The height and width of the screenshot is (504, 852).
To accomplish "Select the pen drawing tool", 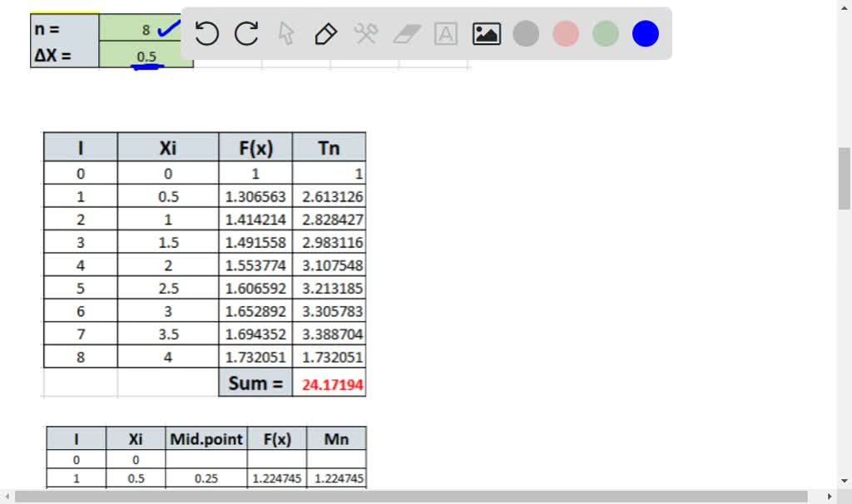I will [x=325, y=33].
